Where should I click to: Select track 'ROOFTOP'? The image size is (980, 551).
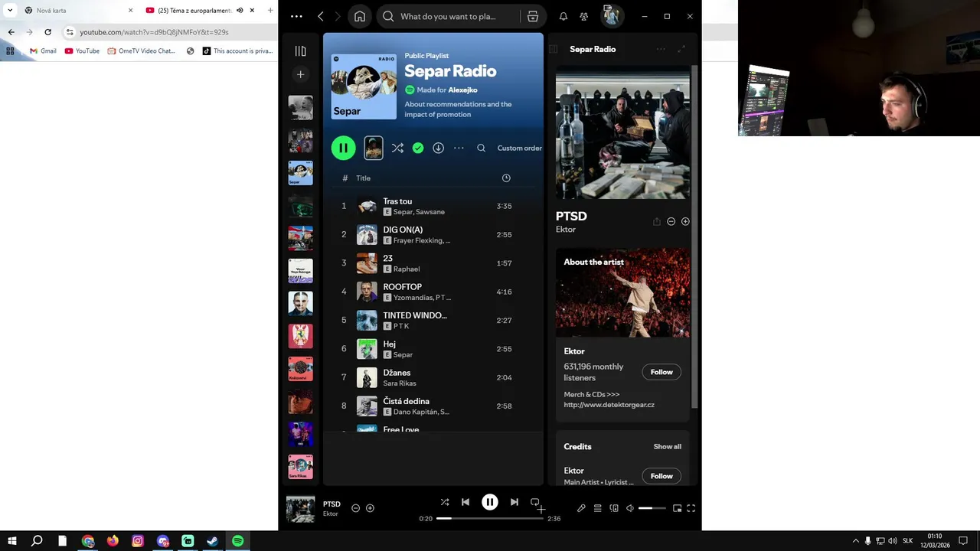pyautogui.click(x=433, y=292)
